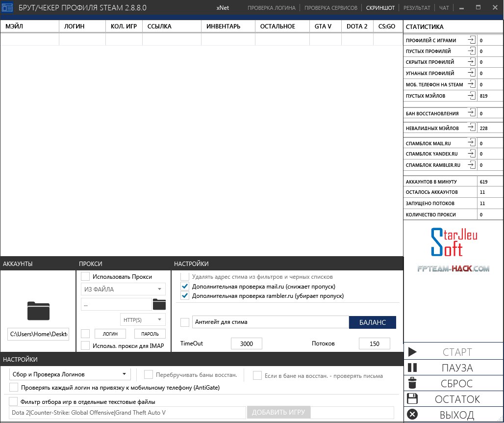Image resolution: width=504 pixels, height=423 pixels.
Task: Open accounts file via large folder icon
Action: pos(38,311)
